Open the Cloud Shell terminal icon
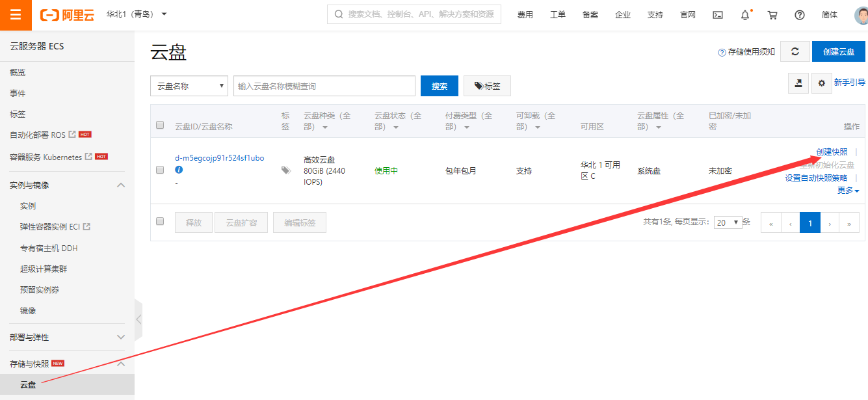This screenshot has width=868, height=400. click(x=718, y=15)
